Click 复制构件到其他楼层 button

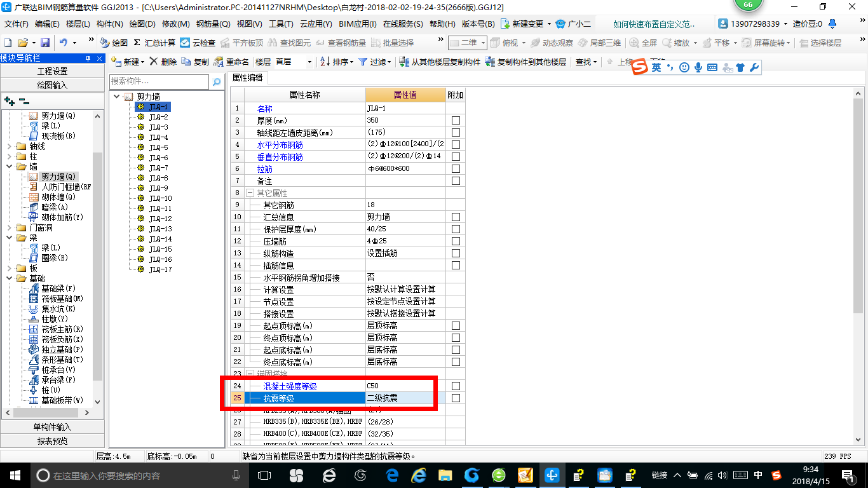(x=526, y=62)
